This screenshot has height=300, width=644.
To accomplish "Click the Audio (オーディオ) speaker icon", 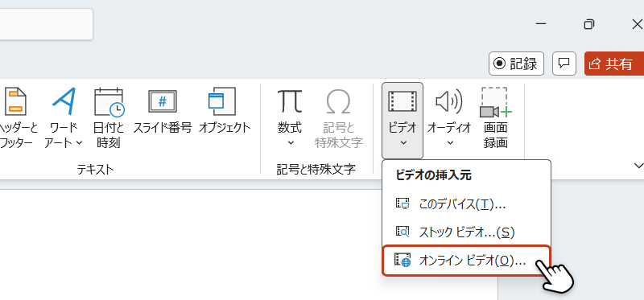I will [449, 101].
